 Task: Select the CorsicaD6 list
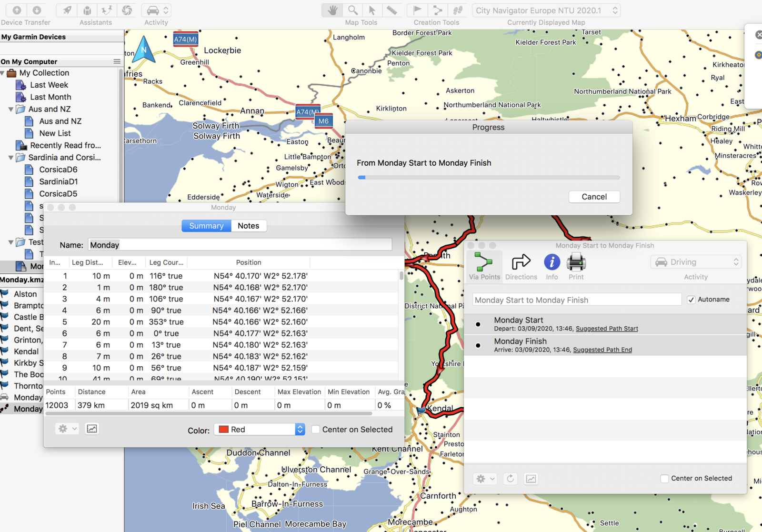(58, 170)
